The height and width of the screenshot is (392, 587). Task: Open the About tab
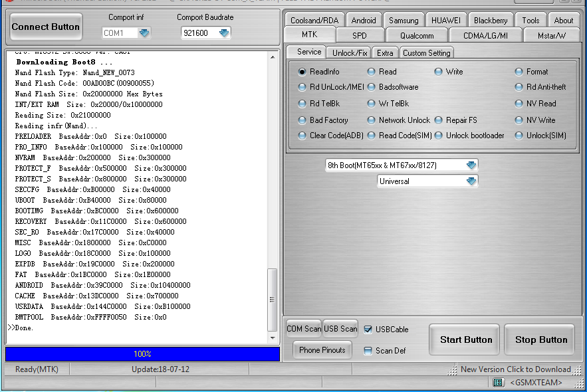(x=564, y=20)
